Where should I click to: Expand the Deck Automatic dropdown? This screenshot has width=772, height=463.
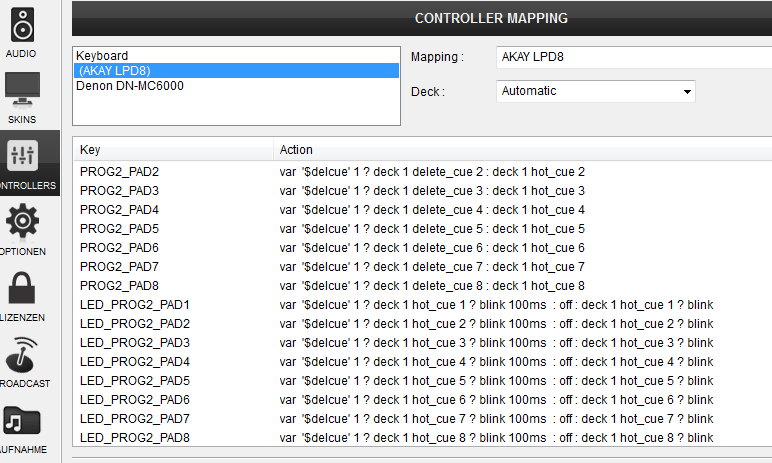point(596,91)
